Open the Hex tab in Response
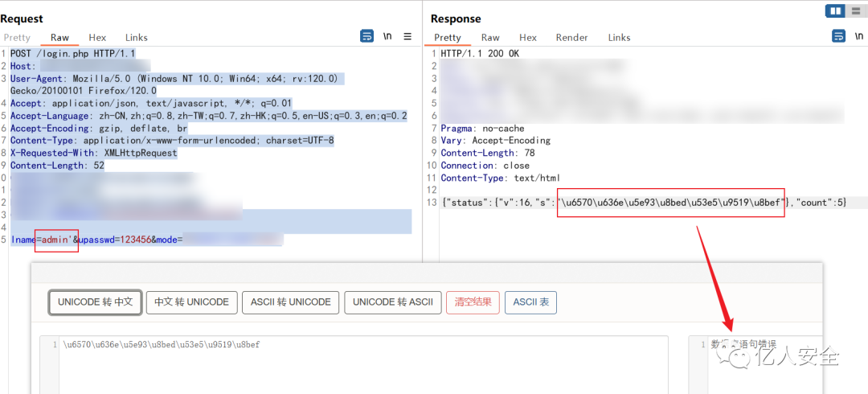This screenshot has height=394, width=868. pyautogui.click(x=528, y=38)
